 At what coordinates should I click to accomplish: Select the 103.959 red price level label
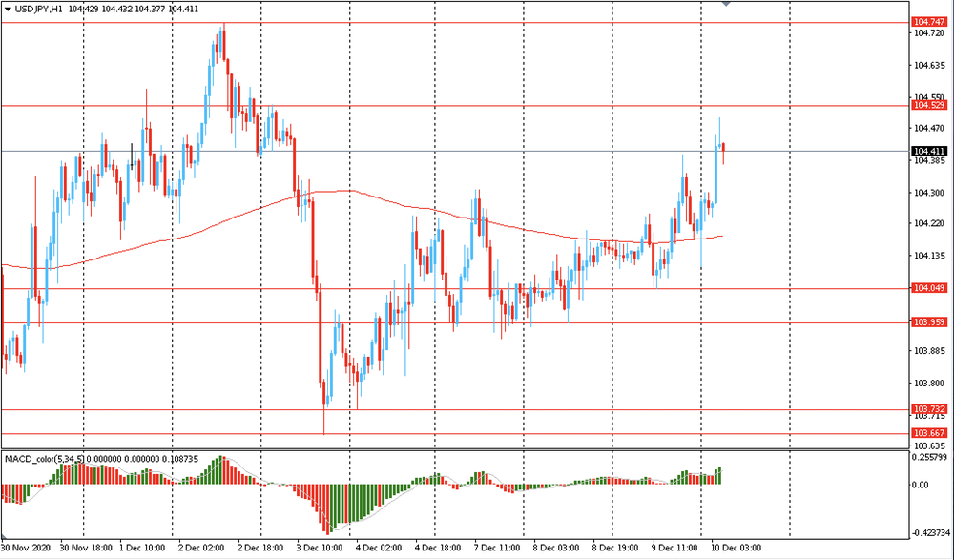click(x=929, y=322)
